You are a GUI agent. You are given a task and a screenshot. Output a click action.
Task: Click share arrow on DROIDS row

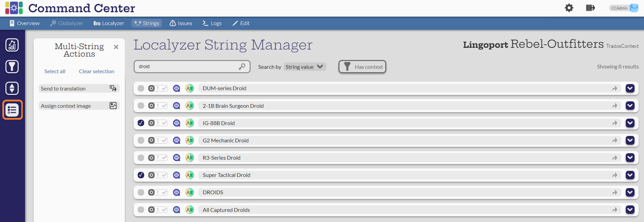614,193
